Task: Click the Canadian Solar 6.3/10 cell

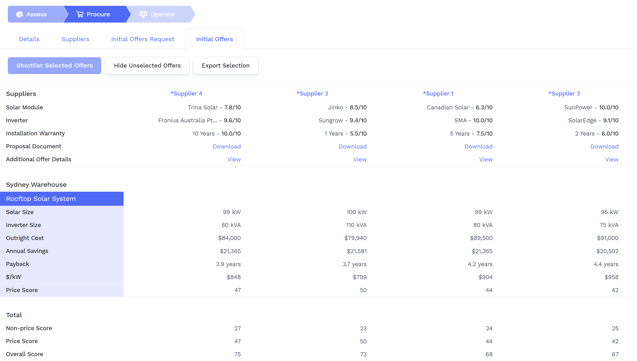Action: [459, 107]
